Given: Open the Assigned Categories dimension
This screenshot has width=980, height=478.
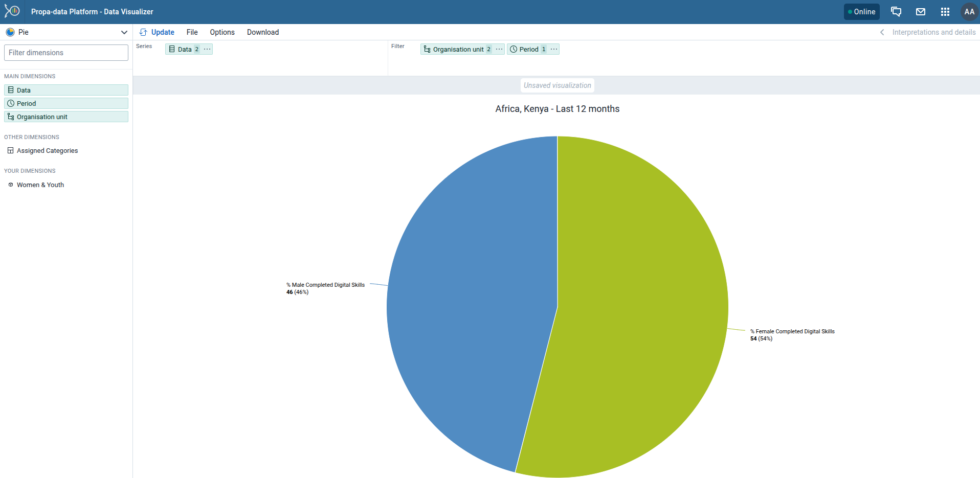Looking at the screenshot, I should 47,150.
